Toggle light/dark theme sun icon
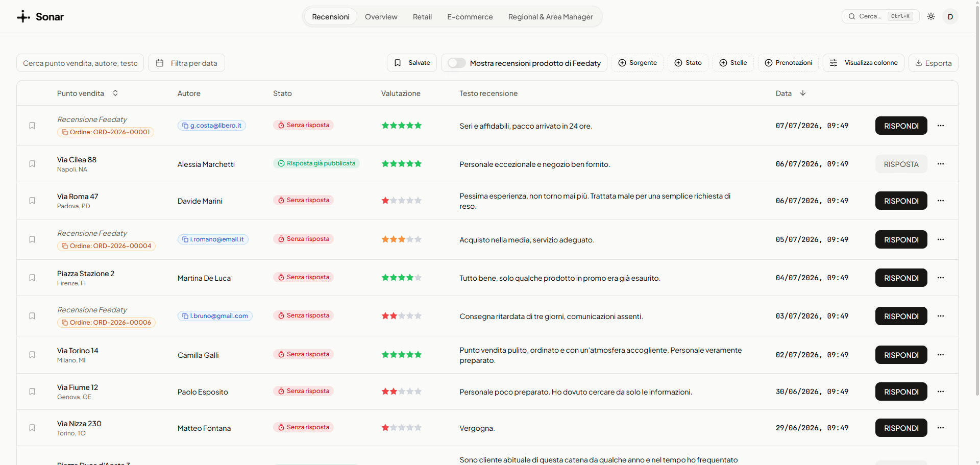This screenshot has height=465, width=980. tap(931, 16)
